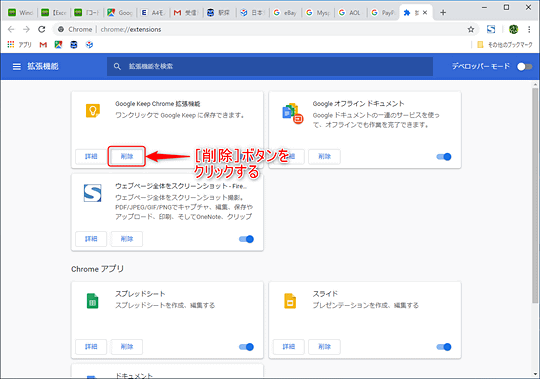Open a new tab with plus button
The width and height of the screenshot is (540, 379).
pyautogui.click(x=443, y=13)
